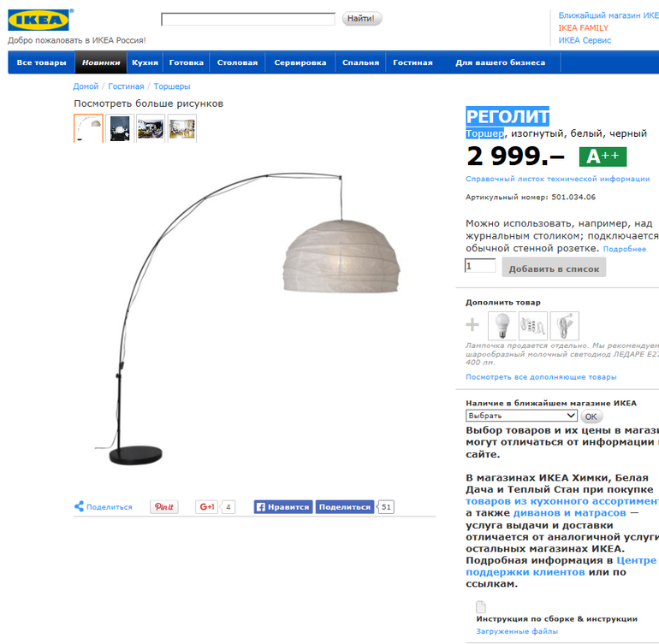Click the A++ energy label badge

coord(603,157)
